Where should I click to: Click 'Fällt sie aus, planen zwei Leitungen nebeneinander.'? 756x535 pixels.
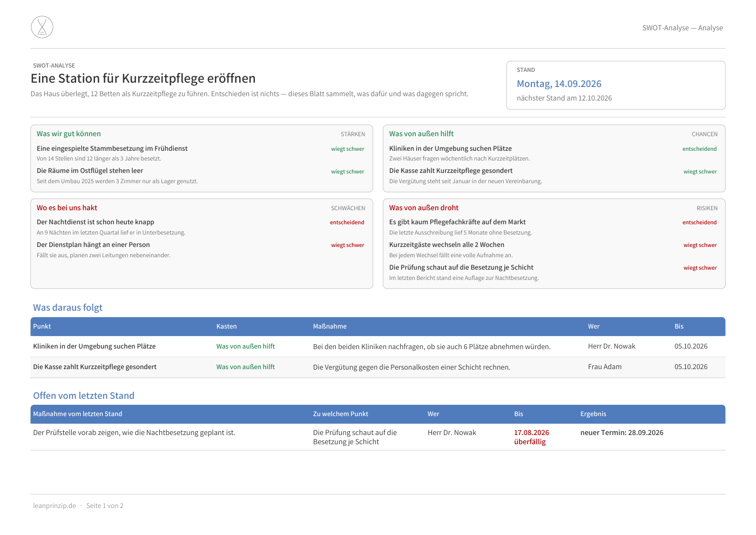point(104,256)
